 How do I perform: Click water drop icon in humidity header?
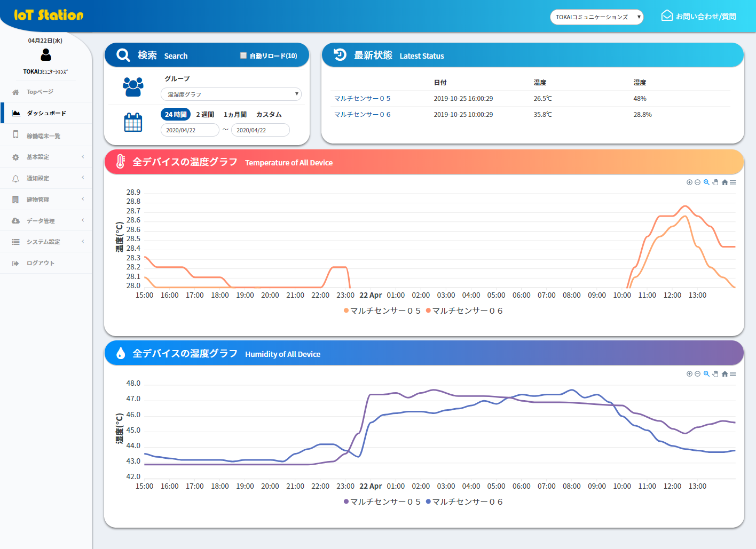[x=121, y=353]
